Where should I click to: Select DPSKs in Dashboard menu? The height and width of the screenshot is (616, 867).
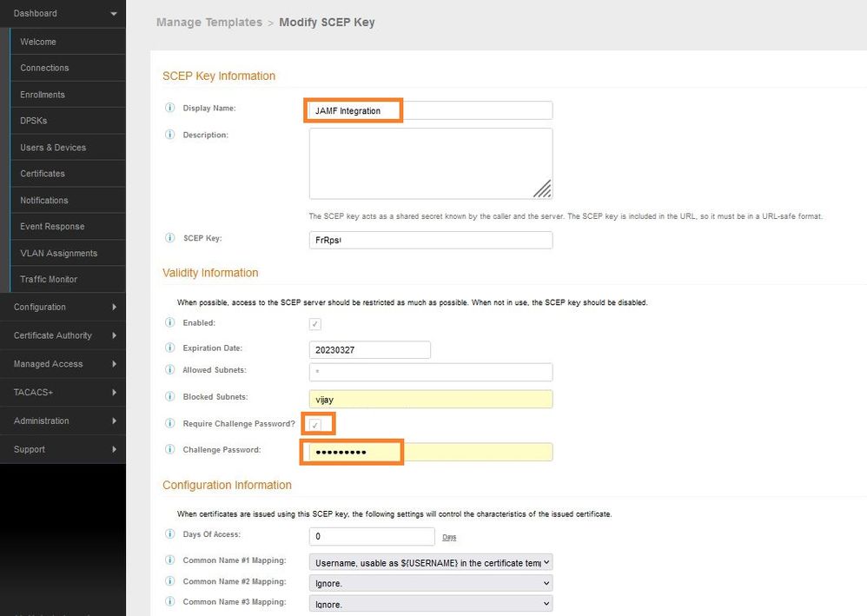coord(36,121)
